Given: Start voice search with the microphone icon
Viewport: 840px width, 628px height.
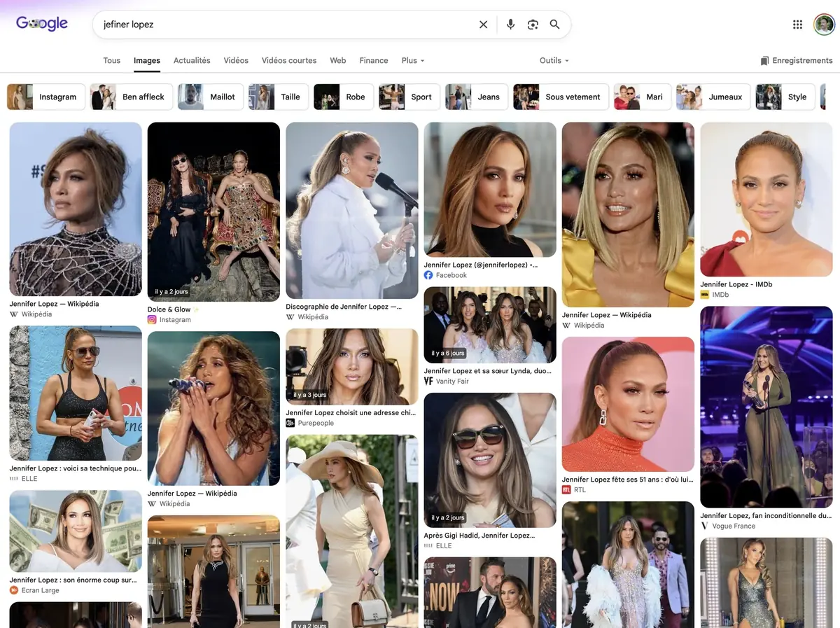Looking at the screenshot, I should coord(510,25).
